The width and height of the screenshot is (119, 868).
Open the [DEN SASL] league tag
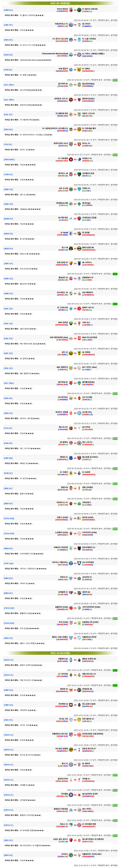(10, 159)
